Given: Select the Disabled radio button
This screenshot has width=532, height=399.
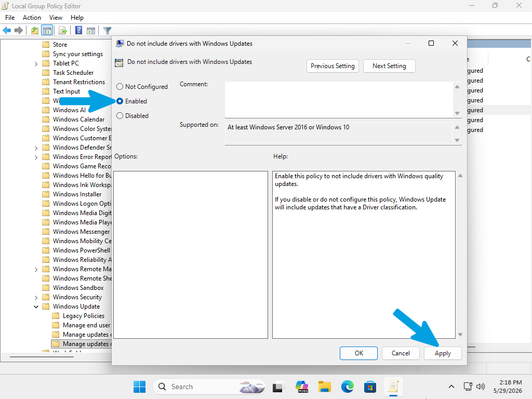Looking at the screenshot, I should 120,116.
